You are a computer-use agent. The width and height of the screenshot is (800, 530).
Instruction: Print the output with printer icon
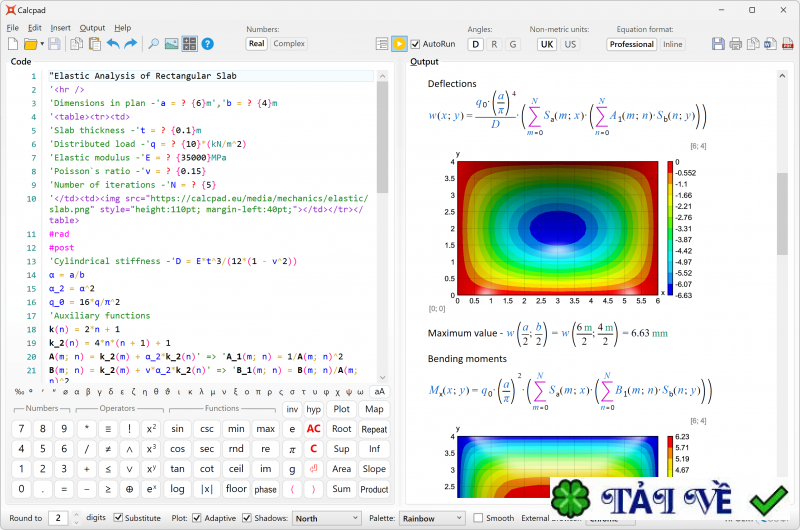[x=736, y=44]
